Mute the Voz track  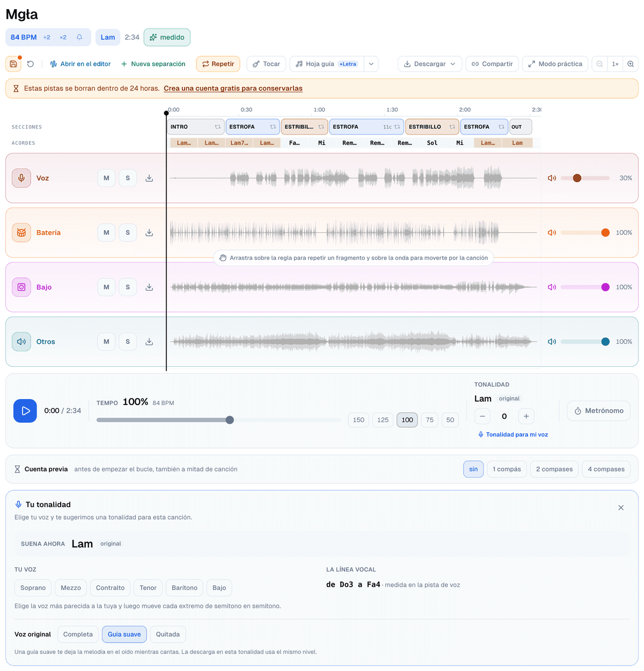(x=106, y=178)
